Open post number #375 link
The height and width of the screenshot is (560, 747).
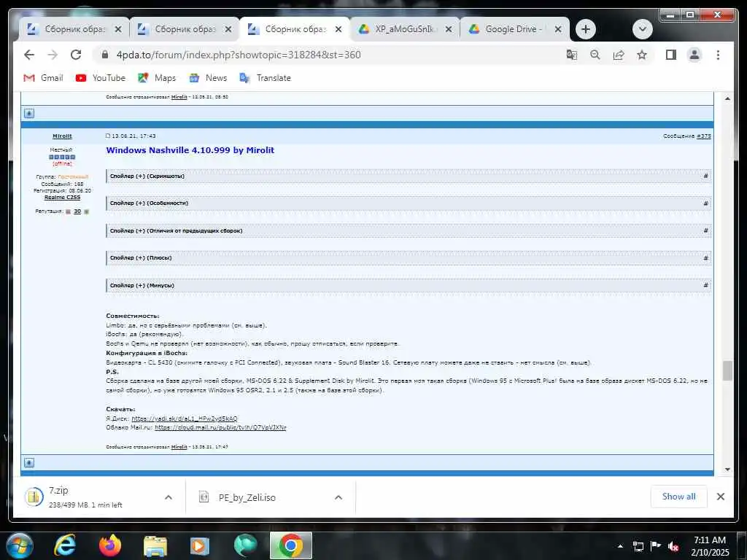pos(704,136)
